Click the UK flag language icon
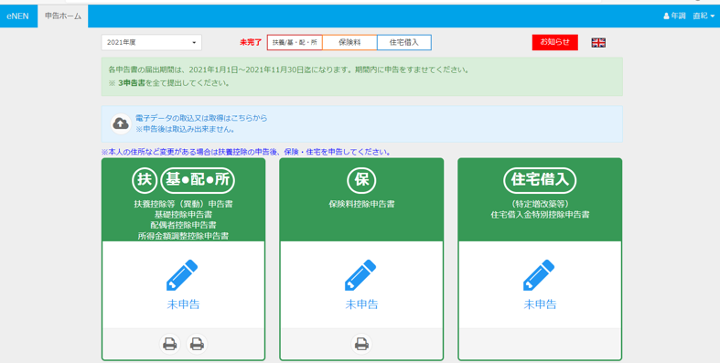 coord(598,43)
